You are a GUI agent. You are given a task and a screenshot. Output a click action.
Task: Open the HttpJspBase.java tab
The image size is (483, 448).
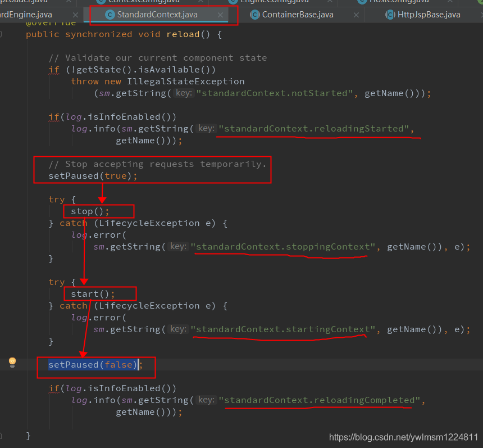pyautogui.click(x=429, y=15)
